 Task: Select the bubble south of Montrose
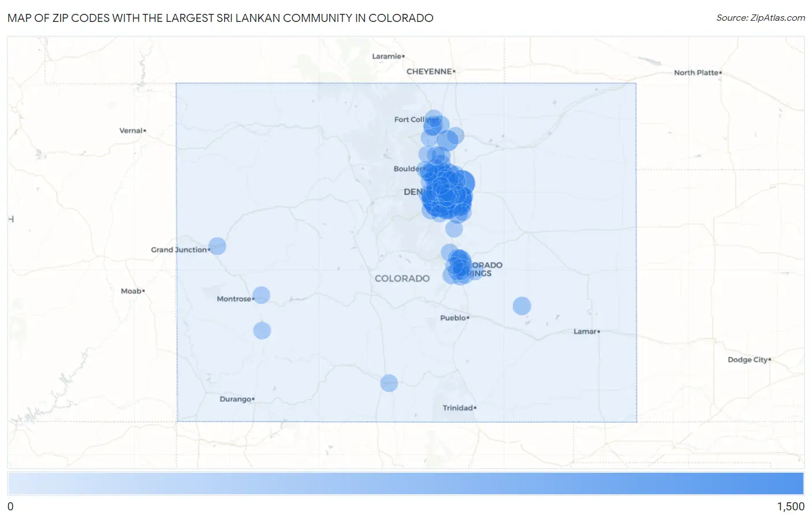[x=262, y=331]
